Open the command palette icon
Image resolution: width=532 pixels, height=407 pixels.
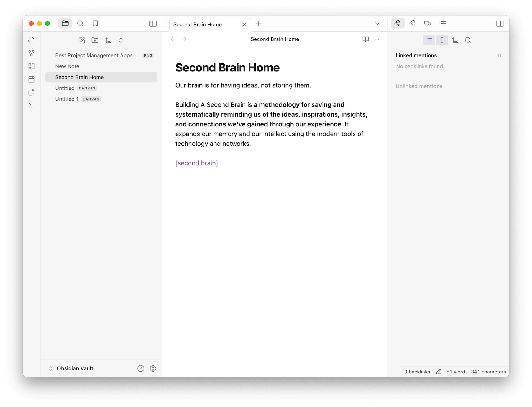32,105
